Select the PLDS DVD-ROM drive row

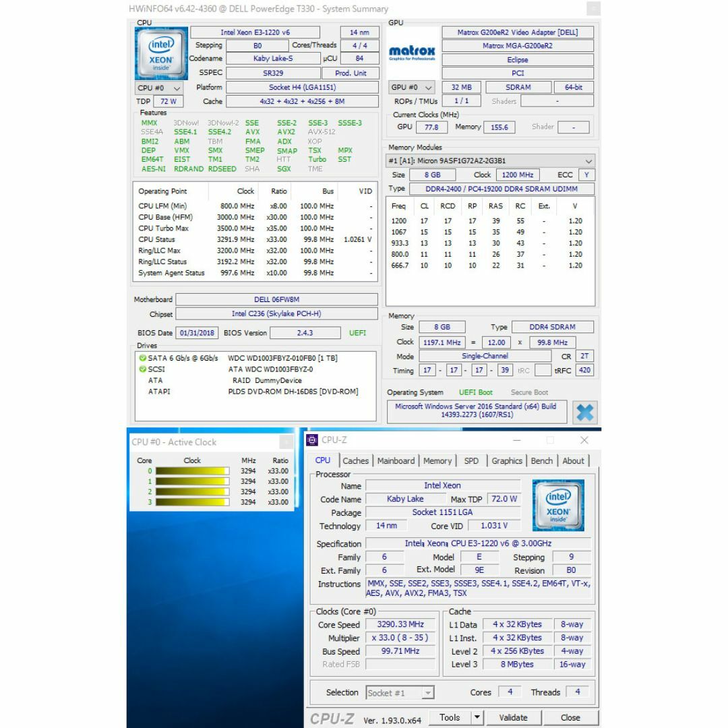point(255,392)
